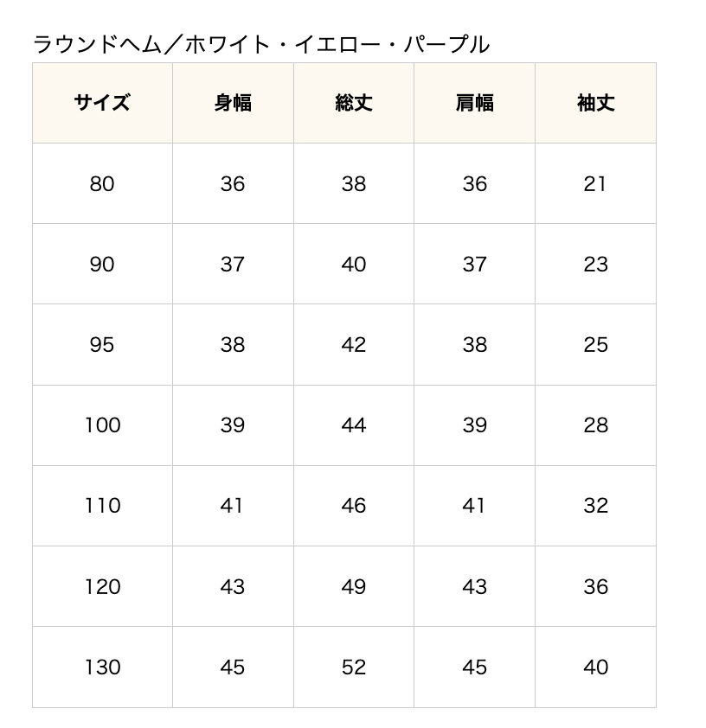706x728 pixels.
Task: Click the size 120 row label
Action: (x=102, y=586)
